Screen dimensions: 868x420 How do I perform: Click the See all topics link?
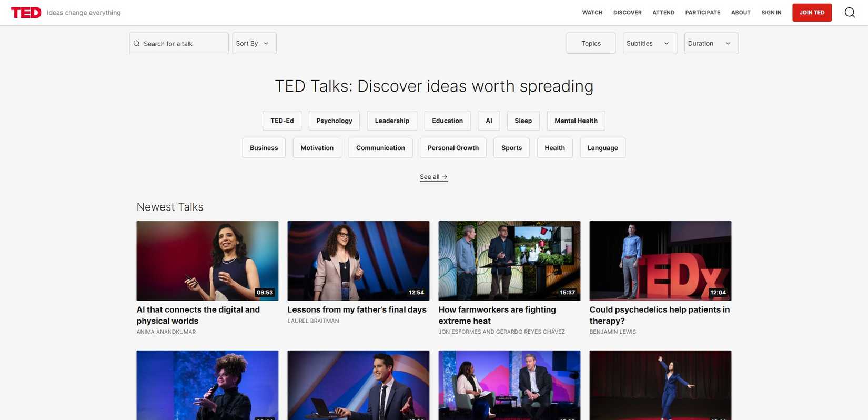433,177
